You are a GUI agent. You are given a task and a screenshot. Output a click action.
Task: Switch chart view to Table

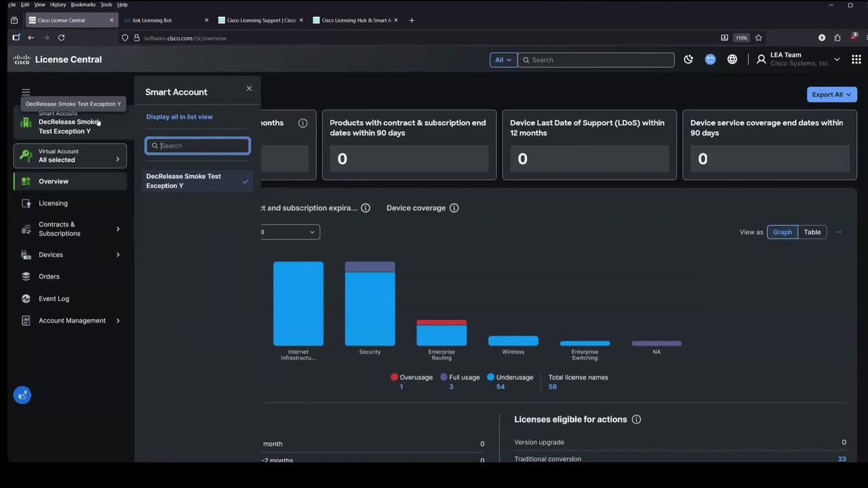point(812,232)
